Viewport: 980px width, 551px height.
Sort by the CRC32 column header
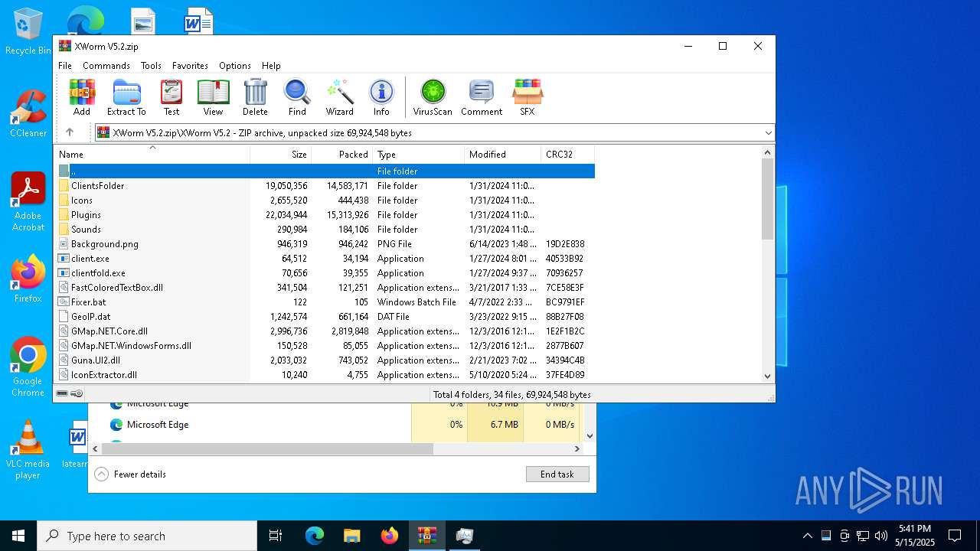(567, 155)
